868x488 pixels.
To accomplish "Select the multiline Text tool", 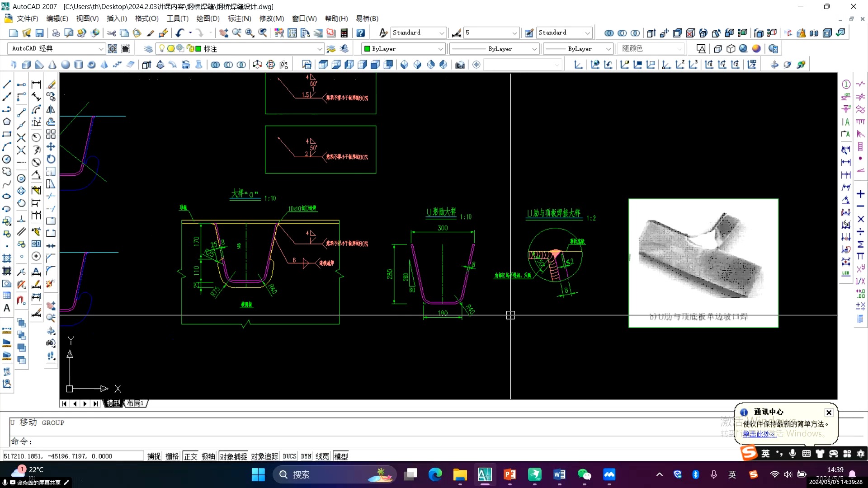I will pos(7,308).
